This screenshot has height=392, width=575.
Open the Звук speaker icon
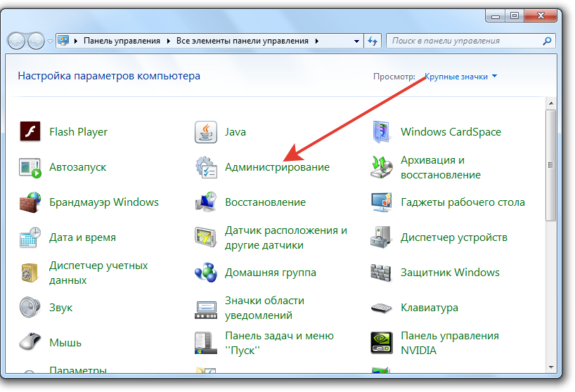[30, 307]
